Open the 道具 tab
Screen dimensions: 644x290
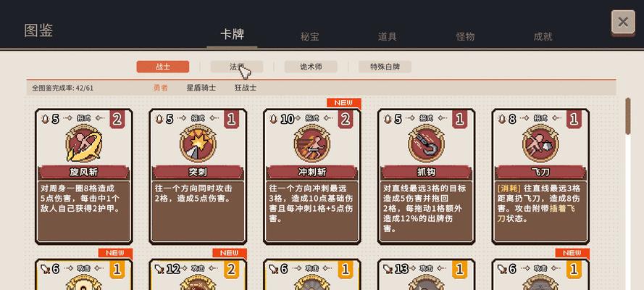click(x=387, y=36)
